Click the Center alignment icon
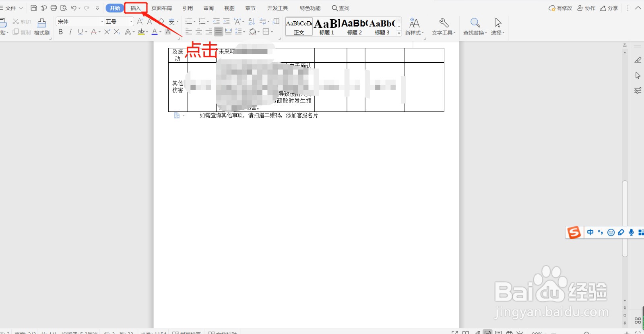The width and height of the screenshot is (644, 334). 199,32
